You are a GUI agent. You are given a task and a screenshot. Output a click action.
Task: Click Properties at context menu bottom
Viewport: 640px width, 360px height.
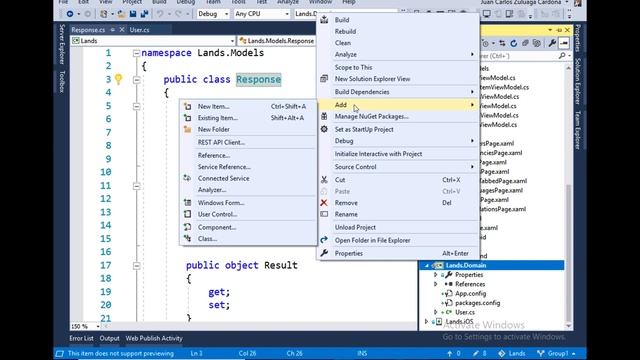tap(398, 253)
